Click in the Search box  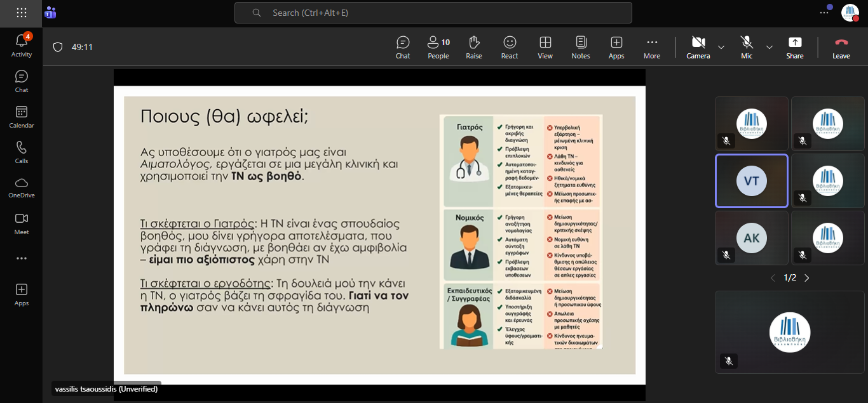[433, 13]
